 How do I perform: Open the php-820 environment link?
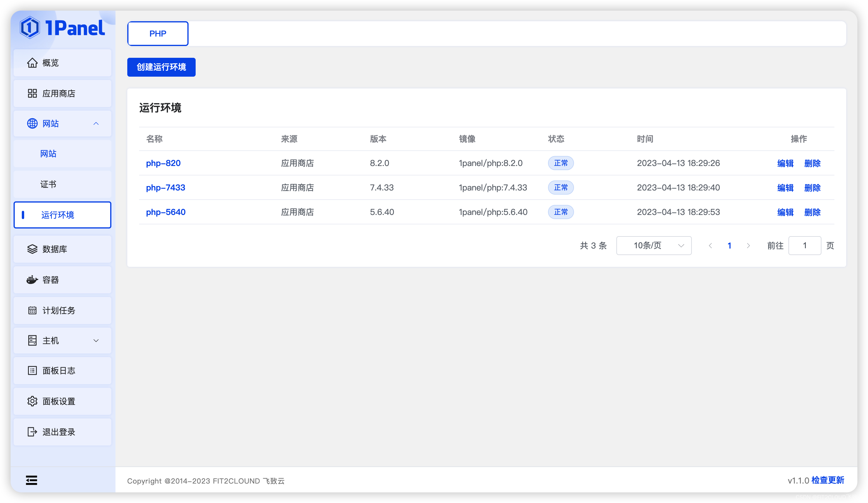163,163
